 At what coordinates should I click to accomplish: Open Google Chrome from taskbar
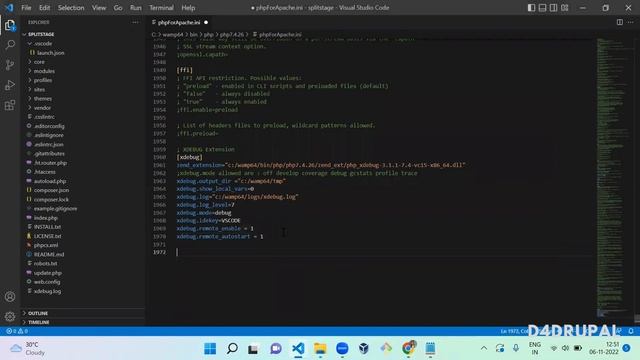(x=408, y=349)
